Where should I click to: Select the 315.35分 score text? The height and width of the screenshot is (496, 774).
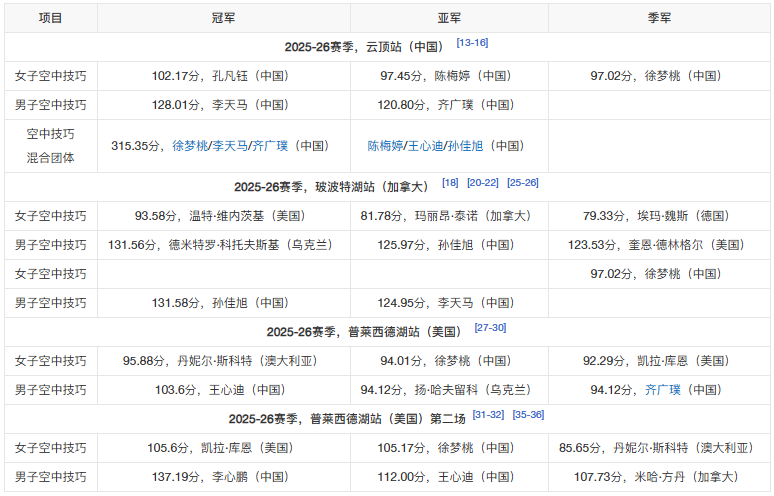click(135, 146)
